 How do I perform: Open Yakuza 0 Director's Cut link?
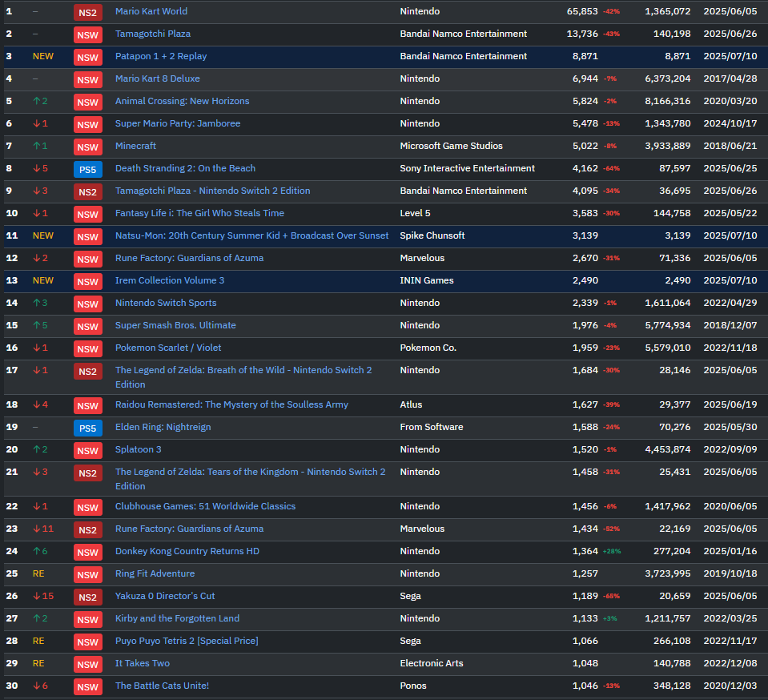(165, 596)
